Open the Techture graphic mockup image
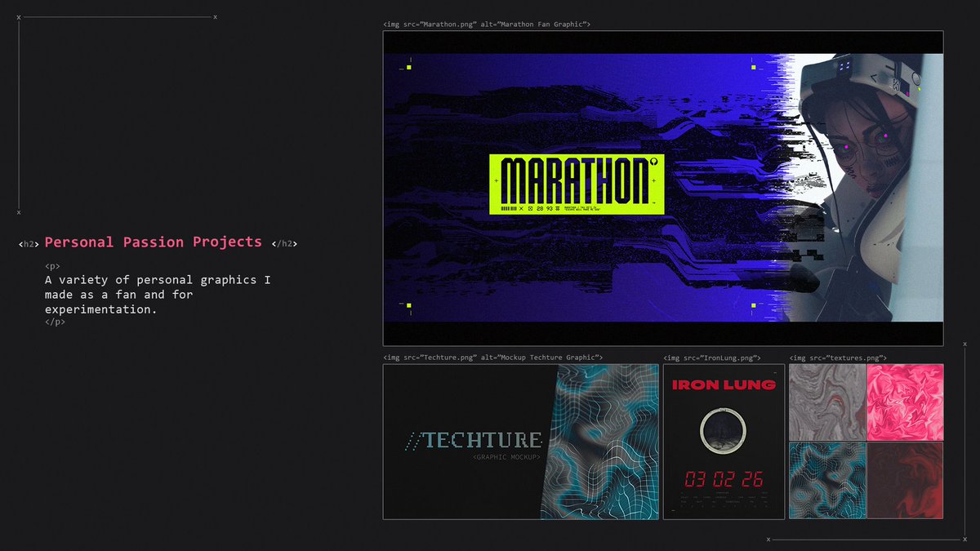Image resolution: width=980 pixels, height=551 pixels. tap(521, 442)
